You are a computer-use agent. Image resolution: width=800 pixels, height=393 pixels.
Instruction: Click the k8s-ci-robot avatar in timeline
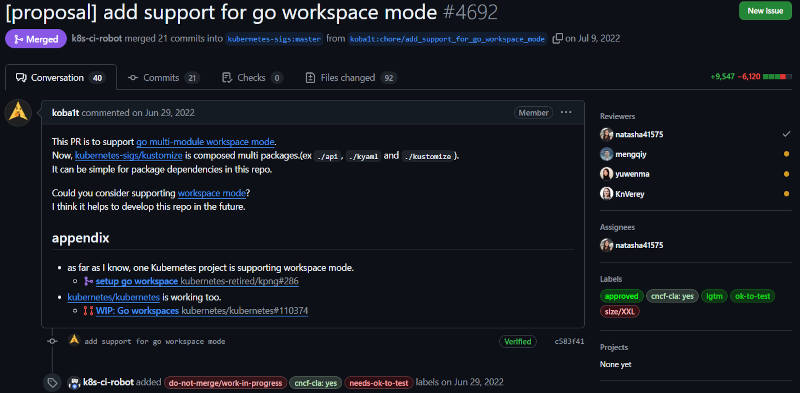click(74, 382)
